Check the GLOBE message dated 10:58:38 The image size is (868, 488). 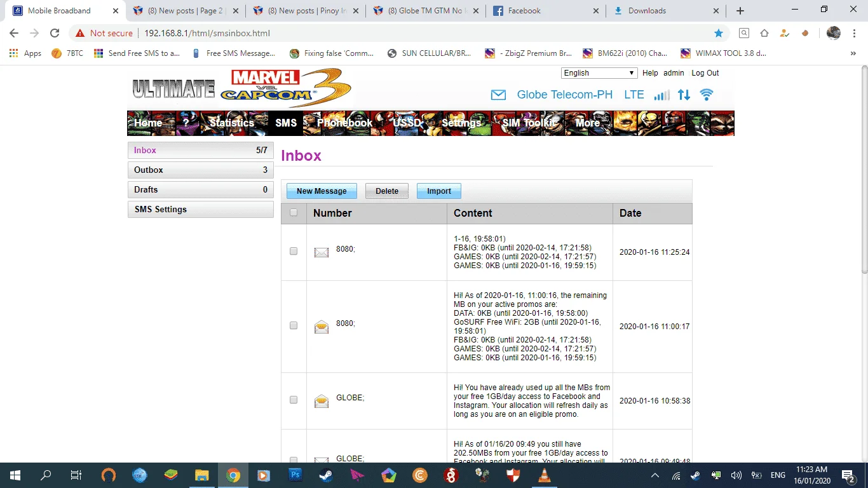click(x=294, y=400)
